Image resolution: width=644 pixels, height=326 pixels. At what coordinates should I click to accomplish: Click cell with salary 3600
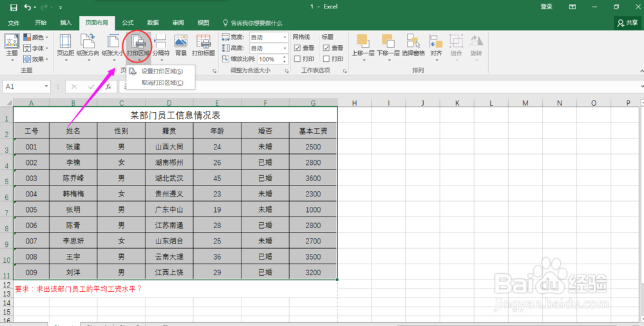pos(313,178)
